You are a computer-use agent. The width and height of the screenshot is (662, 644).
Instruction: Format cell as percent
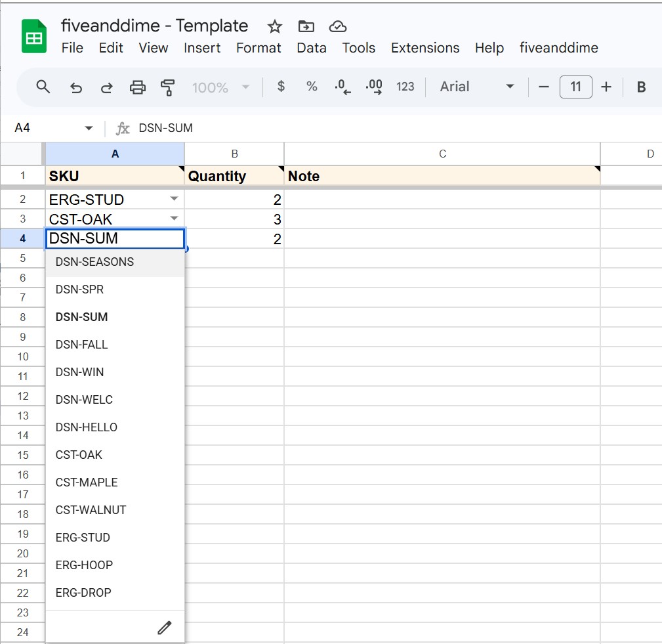tap(312, 87)
